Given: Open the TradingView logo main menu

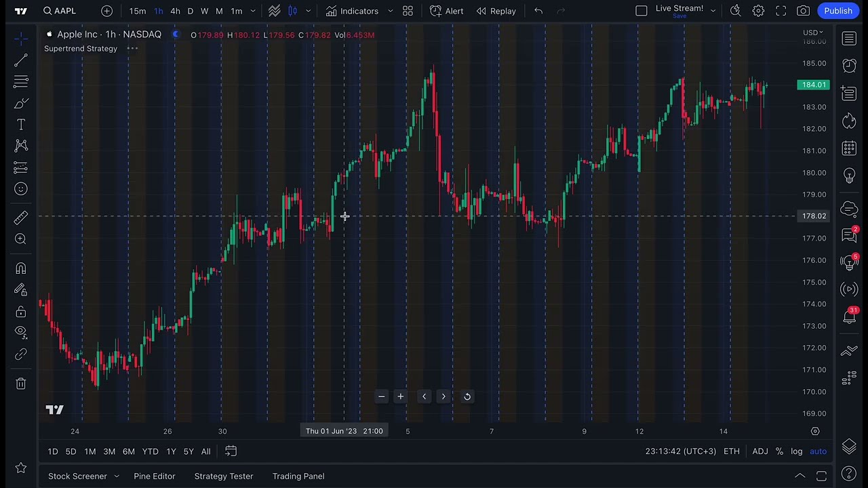Looking at the screenshot, I should 20,11.
